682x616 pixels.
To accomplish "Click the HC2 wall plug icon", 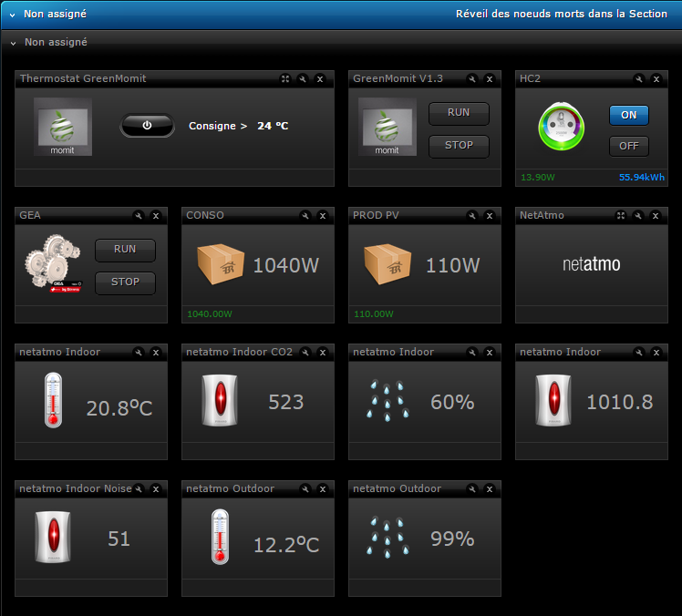I will [561, 127].
